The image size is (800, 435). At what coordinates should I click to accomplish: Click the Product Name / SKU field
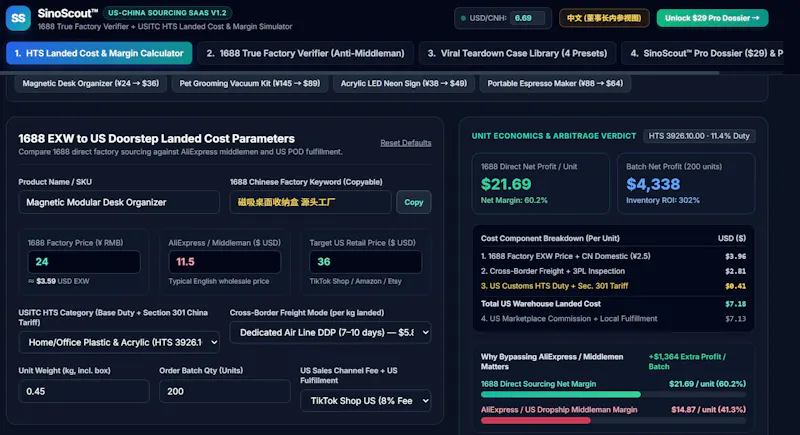coord(119,202)
